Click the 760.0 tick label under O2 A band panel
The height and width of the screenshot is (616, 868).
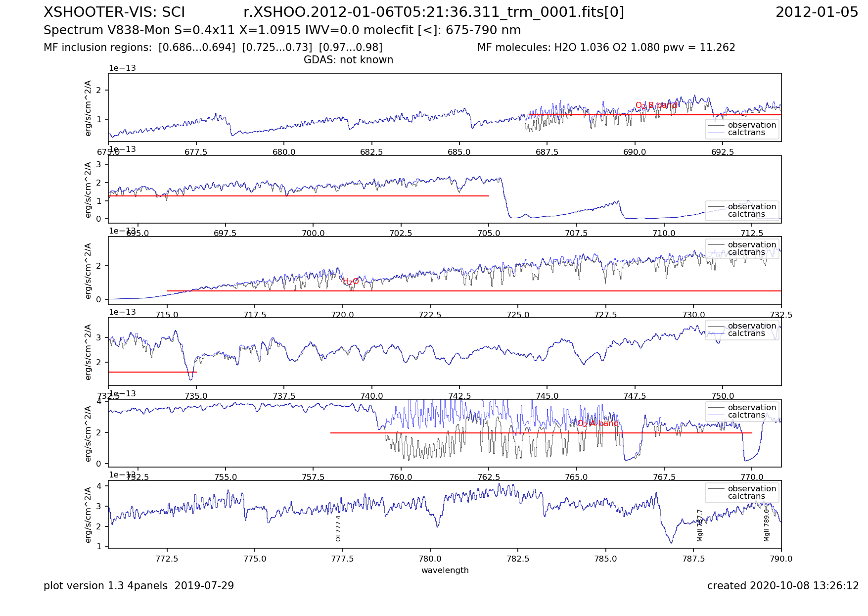click(401, 477)
